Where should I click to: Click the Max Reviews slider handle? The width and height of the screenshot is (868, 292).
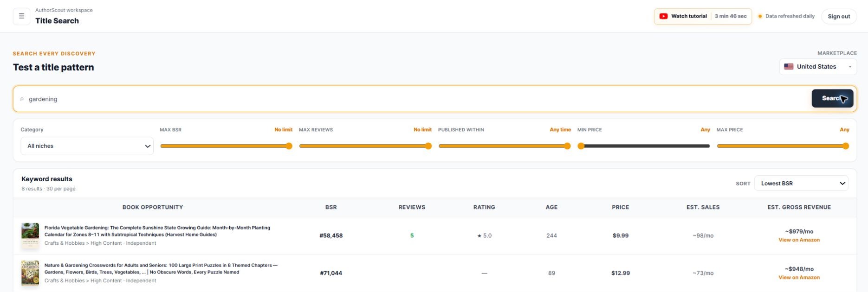(x=428, y=146)
